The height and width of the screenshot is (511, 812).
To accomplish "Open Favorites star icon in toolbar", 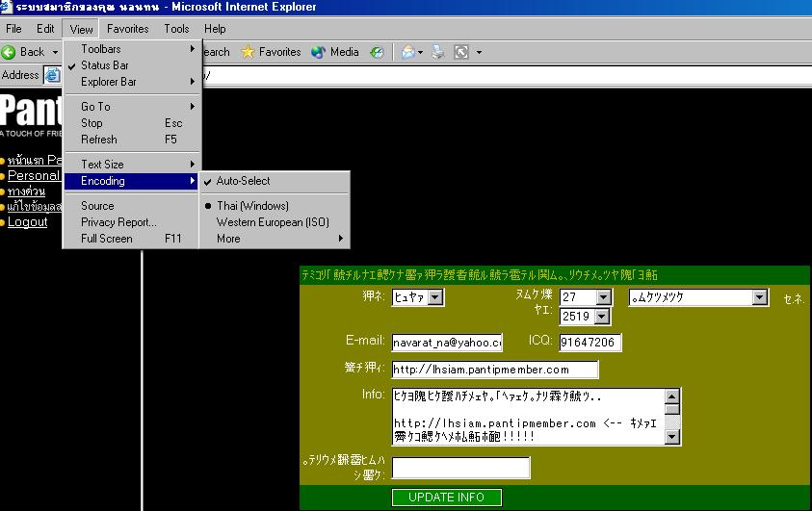I will [x=249, y=52].
